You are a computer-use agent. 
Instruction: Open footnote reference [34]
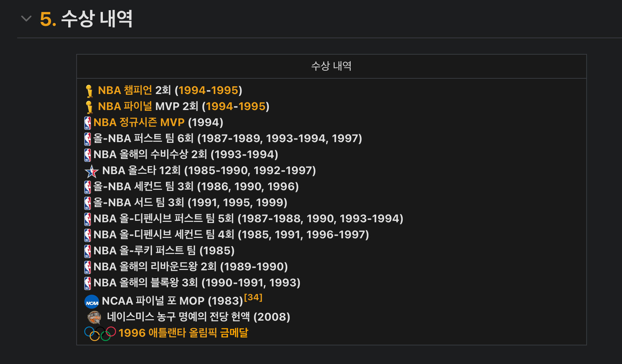(x=253, y=297)
